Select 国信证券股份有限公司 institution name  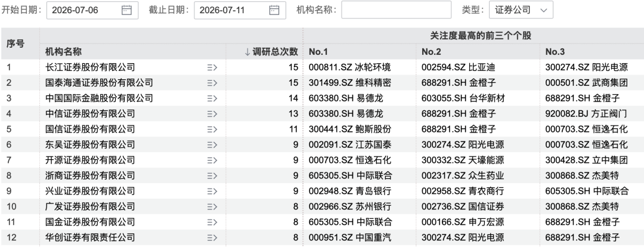[x=90, y=129]
